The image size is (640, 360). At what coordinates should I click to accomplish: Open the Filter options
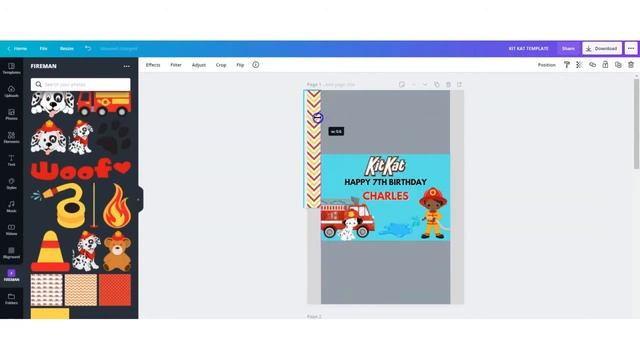(176, 65)
